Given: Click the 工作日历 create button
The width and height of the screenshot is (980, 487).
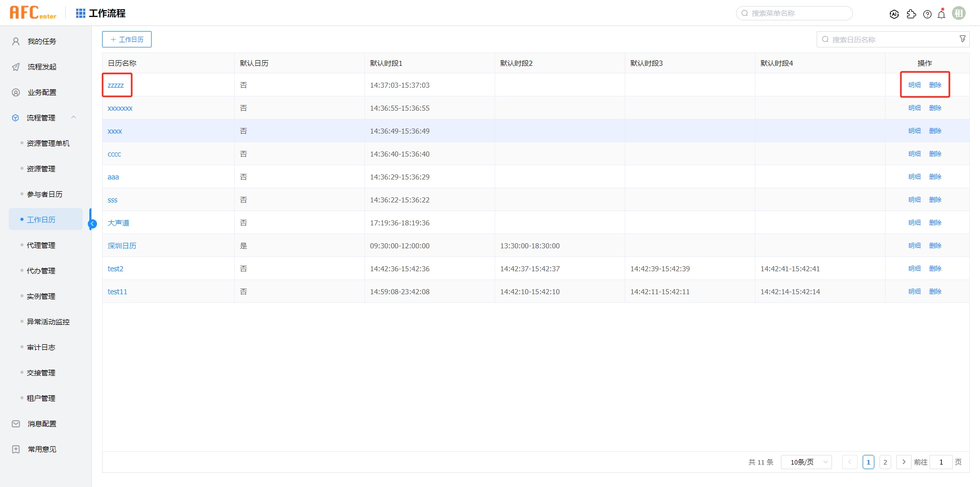Looking at the screenshot, I should coord(127,39).
